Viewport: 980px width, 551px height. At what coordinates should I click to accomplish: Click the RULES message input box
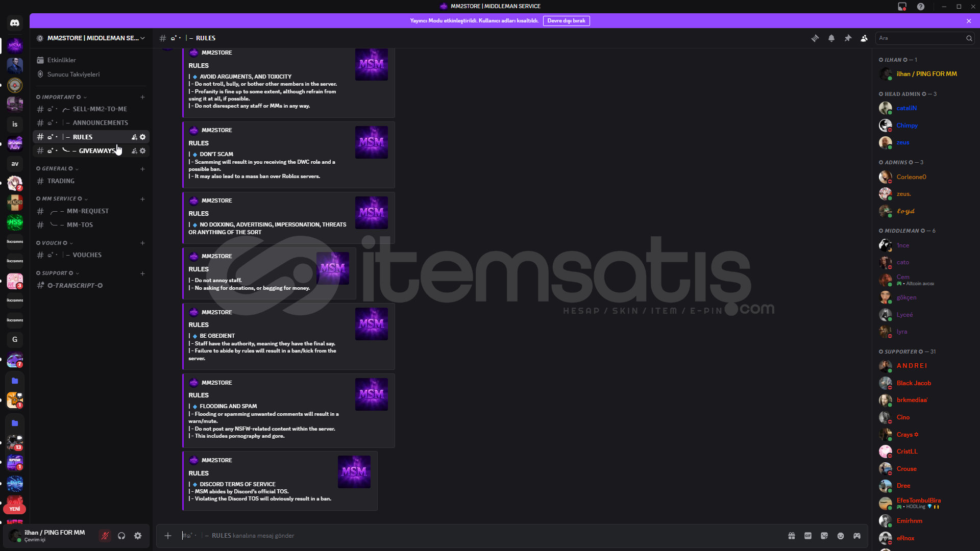click(480, 536)
